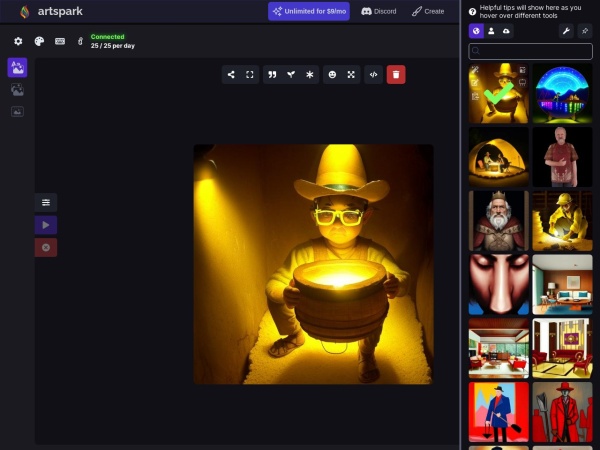Open the Discord link

click(x=380, y=11)
